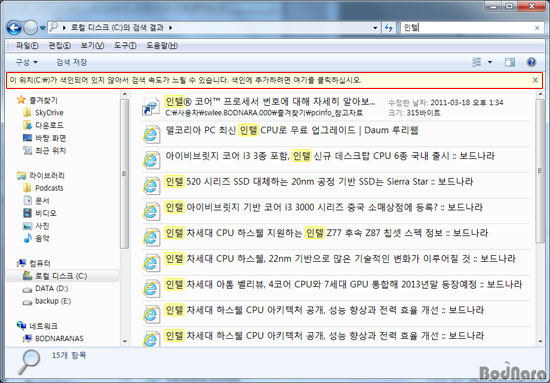
Task: Click the Back navigation arrow button
Action: coord(14,28)
